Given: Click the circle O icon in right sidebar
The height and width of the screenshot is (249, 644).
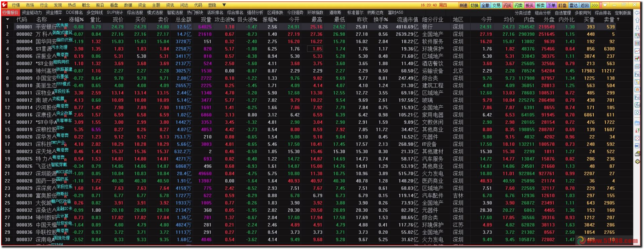Looking at the screenshot, I should click(637, 113).
